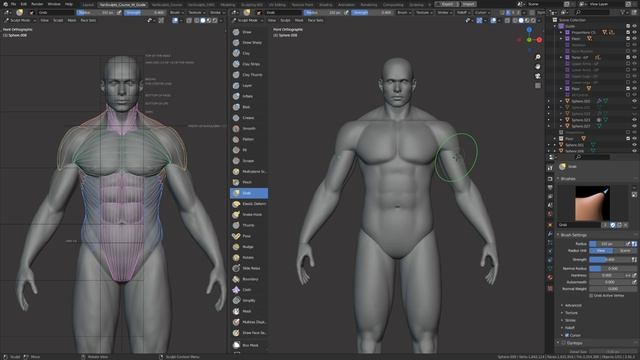Viewport: 640px width, 360px height.
Task: Open the Edit menu
Action: point(24,4)
